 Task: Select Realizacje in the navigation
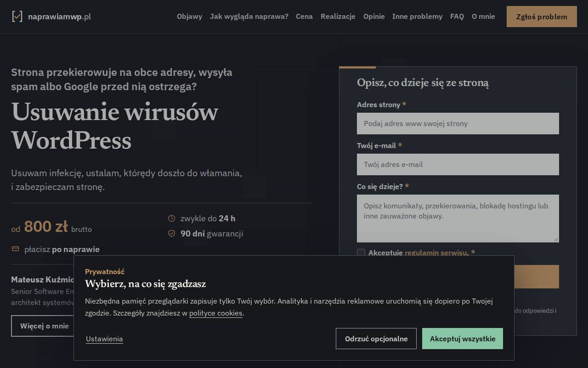[x=338, y=17]
